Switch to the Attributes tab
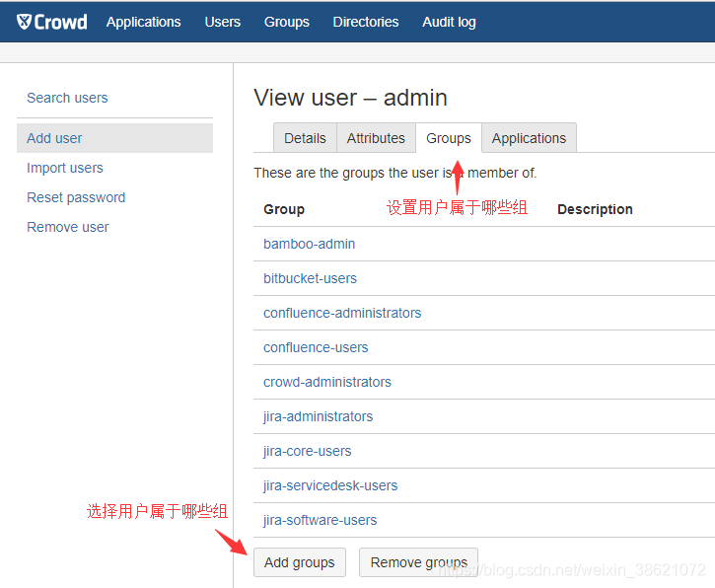 (376, 138)
